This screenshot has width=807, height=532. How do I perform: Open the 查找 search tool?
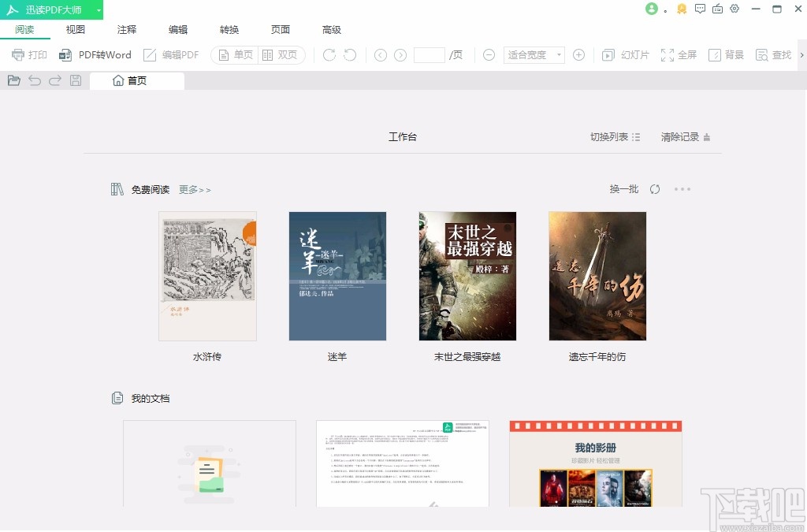tap(773, 54)
